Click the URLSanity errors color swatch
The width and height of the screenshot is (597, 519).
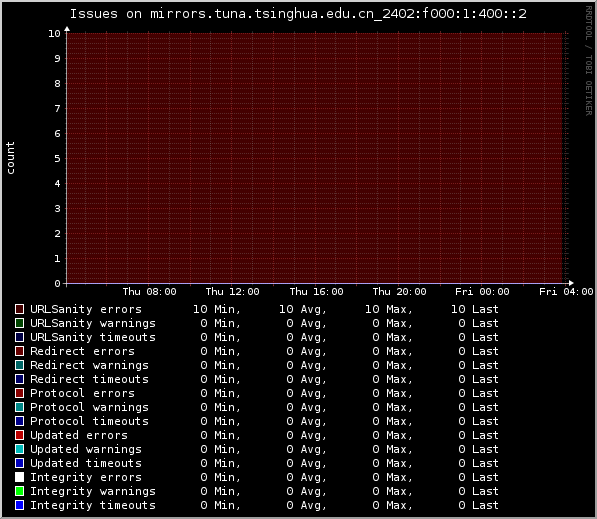pyautogui.click(x=19, y=309)
